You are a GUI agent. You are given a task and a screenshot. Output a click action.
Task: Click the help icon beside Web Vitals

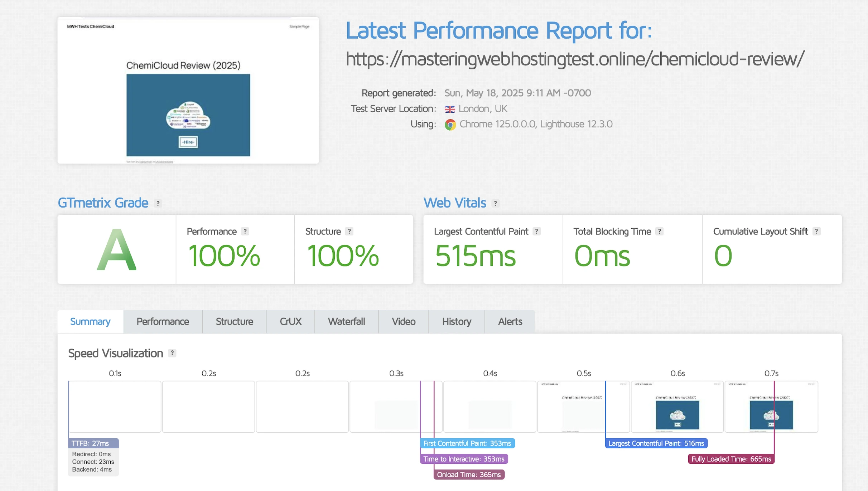click(x=495, y=203)
